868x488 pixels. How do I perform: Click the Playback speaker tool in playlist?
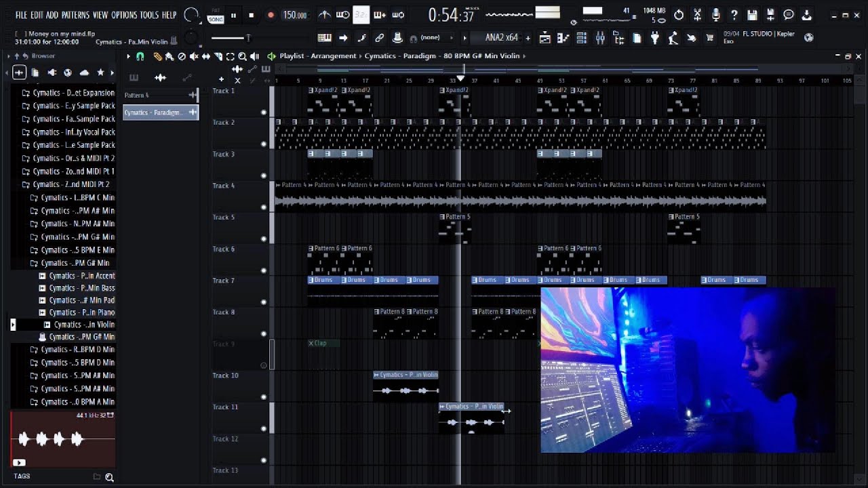point(254,56)
